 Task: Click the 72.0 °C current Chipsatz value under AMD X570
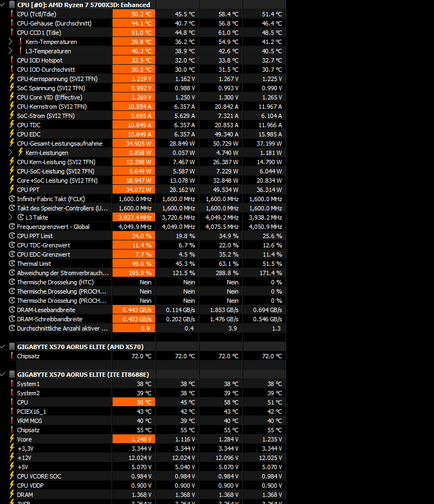click(141, 356)
